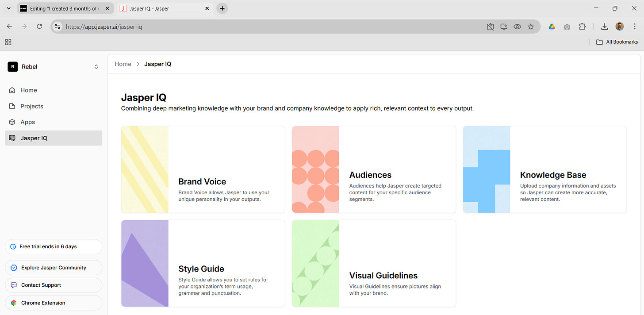The height and width of the screenshot is (315, 644).
Task: Click the browser forward arrow
Action: 24,27
